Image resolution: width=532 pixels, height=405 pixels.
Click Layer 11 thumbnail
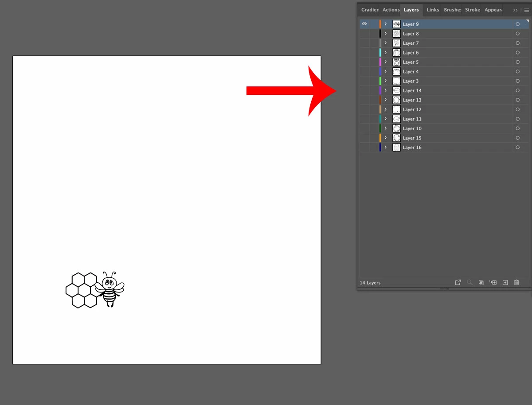pos(396,119)
